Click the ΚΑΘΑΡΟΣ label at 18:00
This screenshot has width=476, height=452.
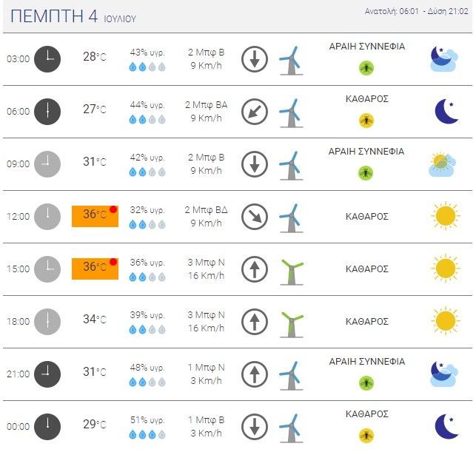pyautogui.click(x=366, y=322)
